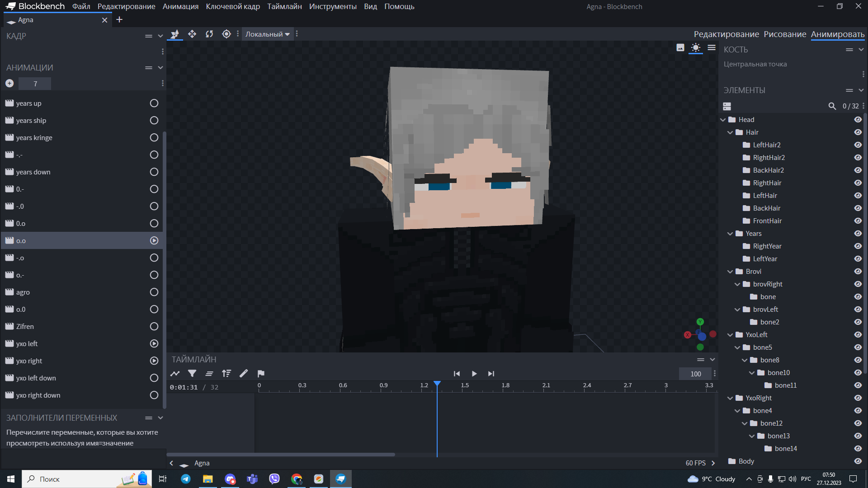
Task: Click the timeline sort/ordering icon
Action: coord(226,374)
